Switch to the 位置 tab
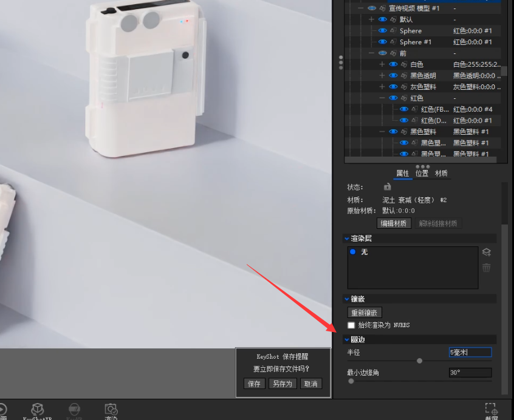Viewport: 514px width, 420px height. 422,173
